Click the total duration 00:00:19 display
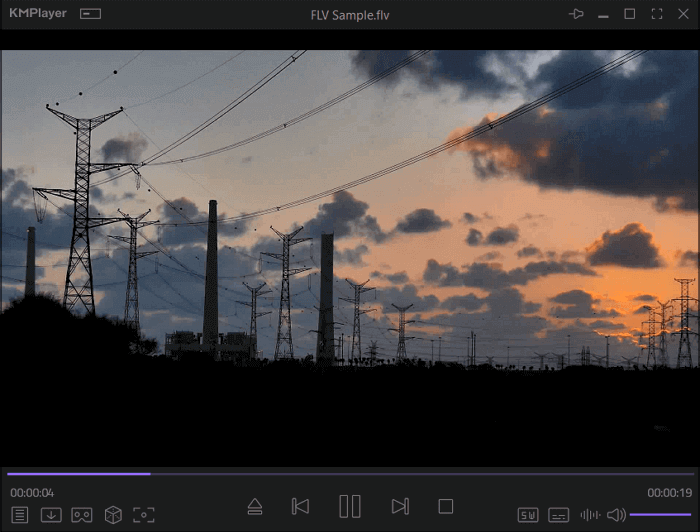The image size is (700, 532). pos(669,493)
